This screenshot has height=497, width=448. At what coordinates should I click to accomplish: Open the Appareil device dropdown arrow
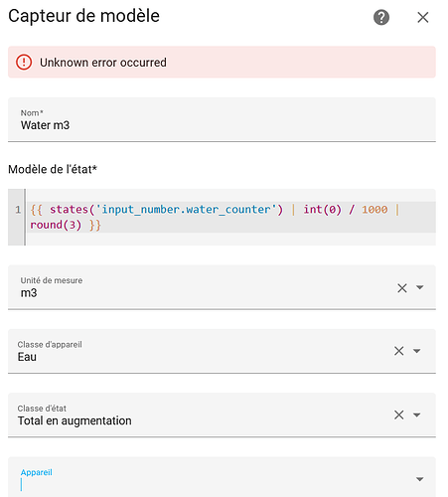click(420, 479)
